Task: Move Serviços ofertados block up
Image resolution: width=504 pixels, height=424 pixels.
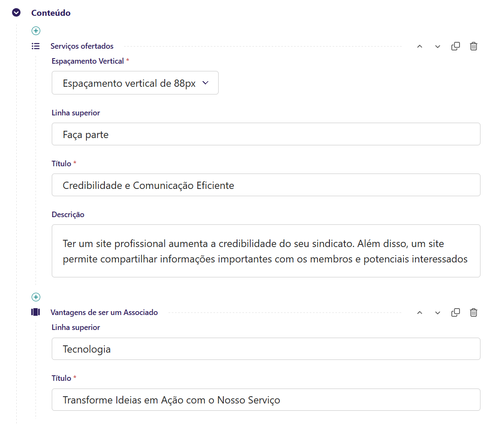Action: point(419,47)
